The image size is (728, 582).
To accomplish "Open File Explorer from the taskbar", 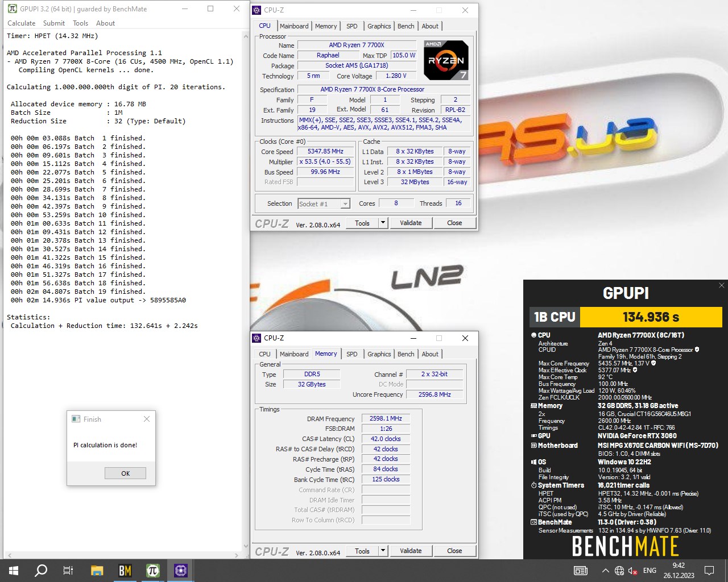I will (97, 571).
